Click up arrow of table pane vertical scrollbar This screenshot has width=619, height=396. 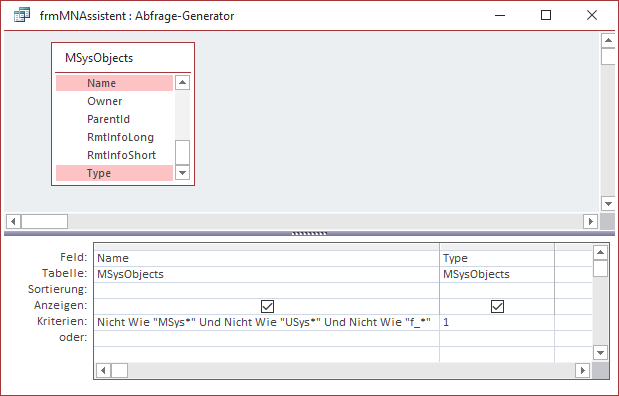click(608, 40)
